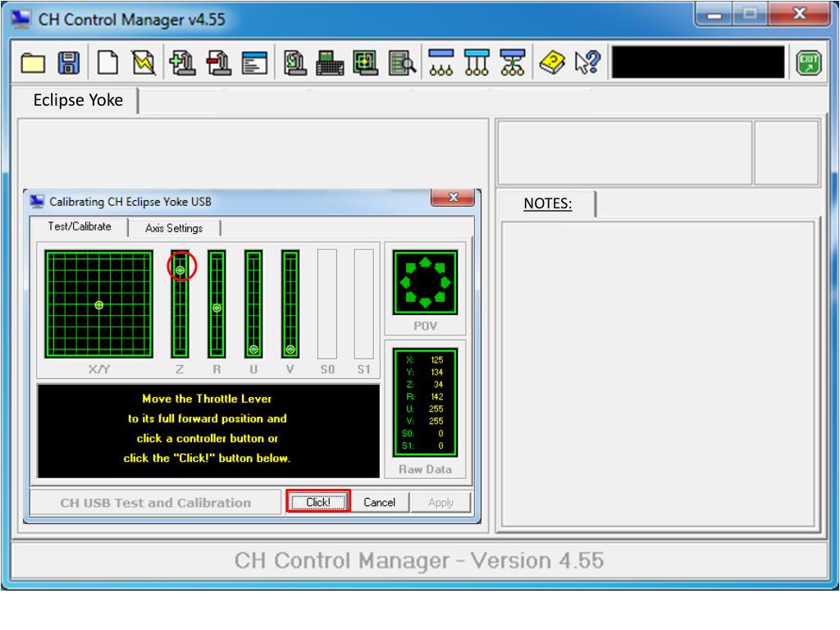This screenshot has height=630, width=840.
Task: Click the R axis indicator bar
Action: pyautogui.click(x=217, y=304)
